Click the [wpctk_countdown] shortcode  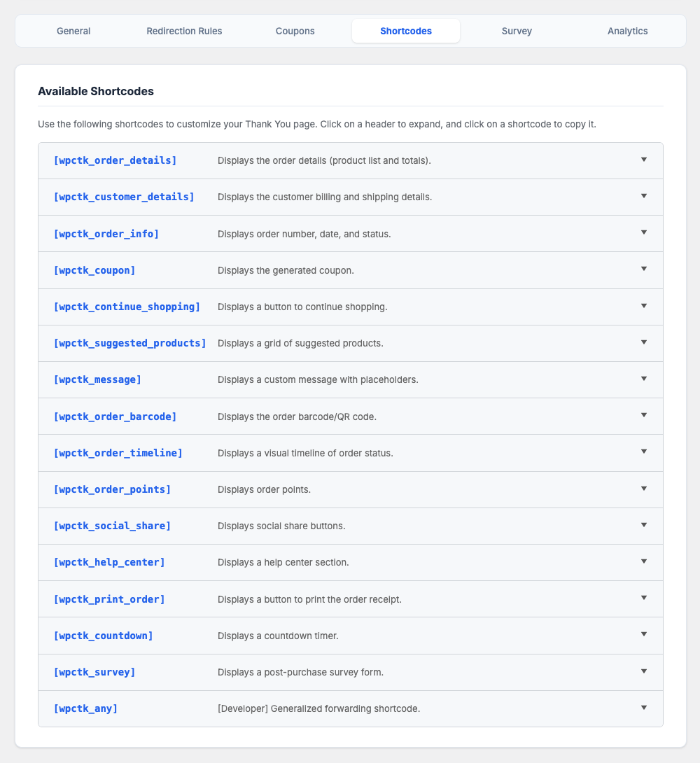(103, 636)
